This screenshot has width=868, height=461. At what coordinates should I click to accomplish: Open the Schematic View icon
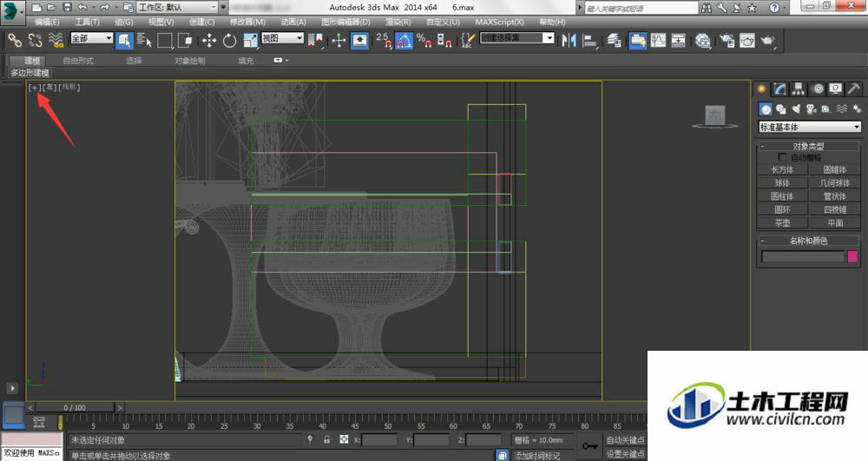tap(679, 41)
